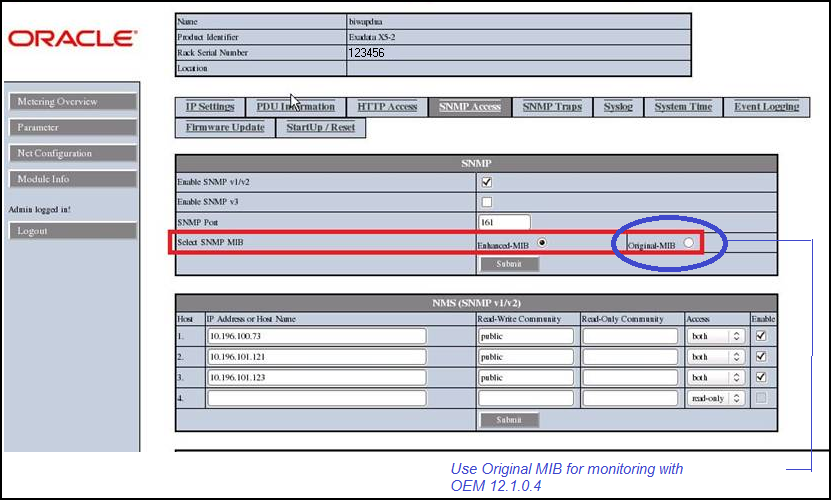Click host 3 Read-Only Community field
Image resolution: width=831 pixels, height=500 pixels.
pos(630,378)
